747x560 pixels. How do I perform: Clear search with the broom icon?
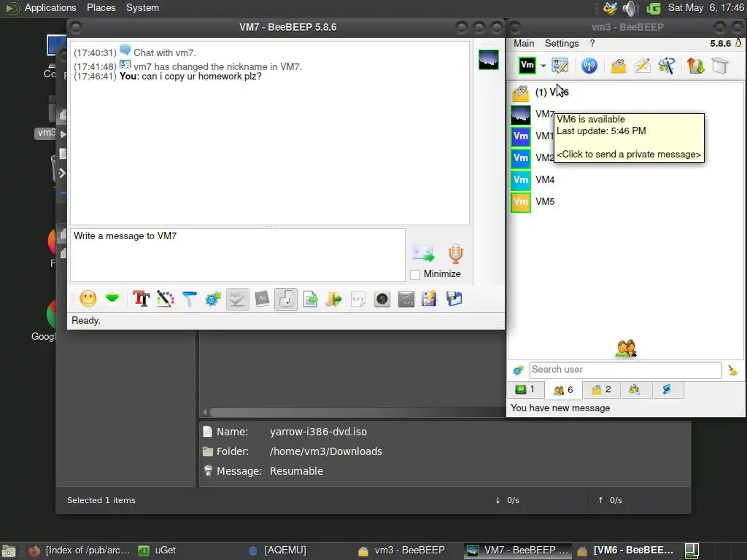click(x=732, y=370)
